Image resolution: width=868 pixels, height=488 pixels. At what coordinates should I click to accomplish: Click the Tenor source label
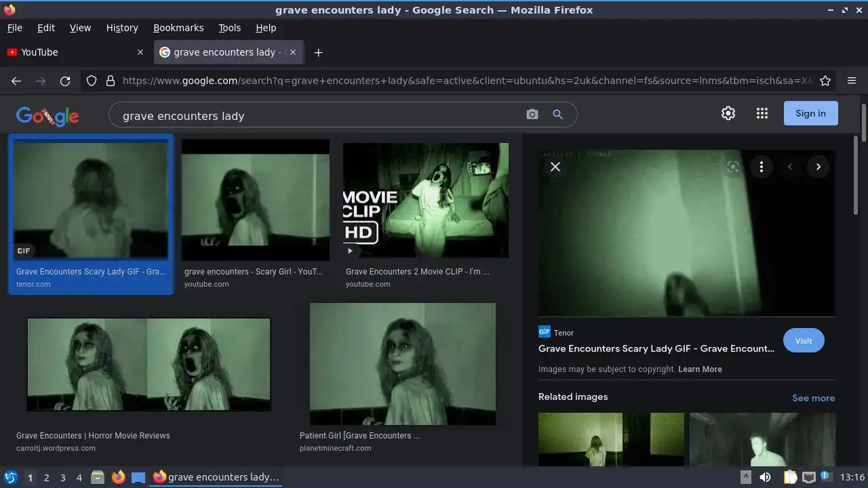[x=564, y=333]
